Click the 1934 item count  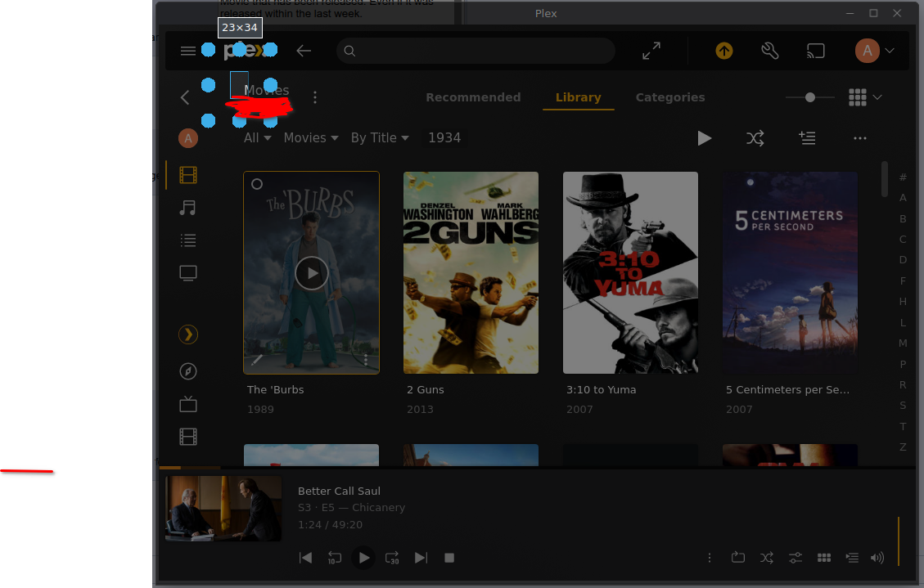(444, 137)
